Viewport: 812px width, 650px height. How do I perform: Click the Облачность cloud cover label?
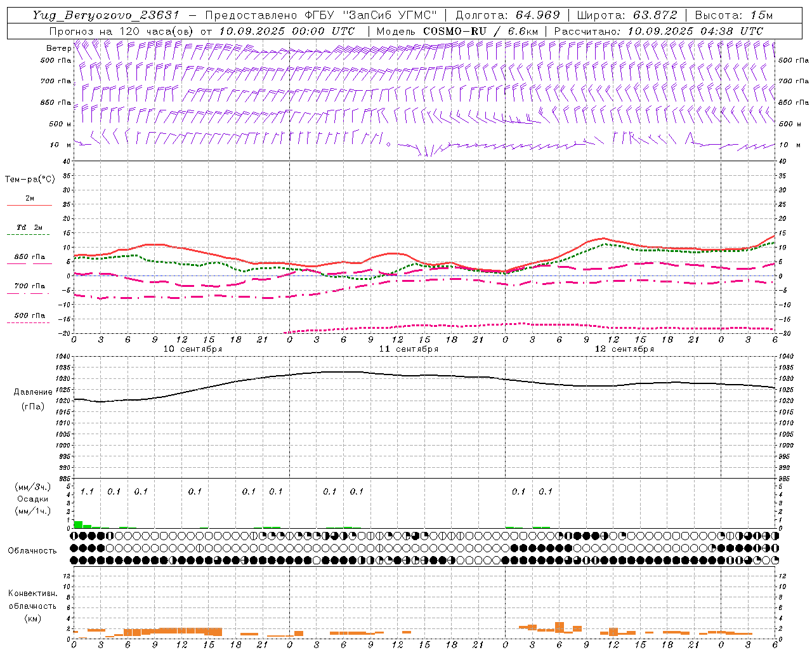click(x=32, y=551)
